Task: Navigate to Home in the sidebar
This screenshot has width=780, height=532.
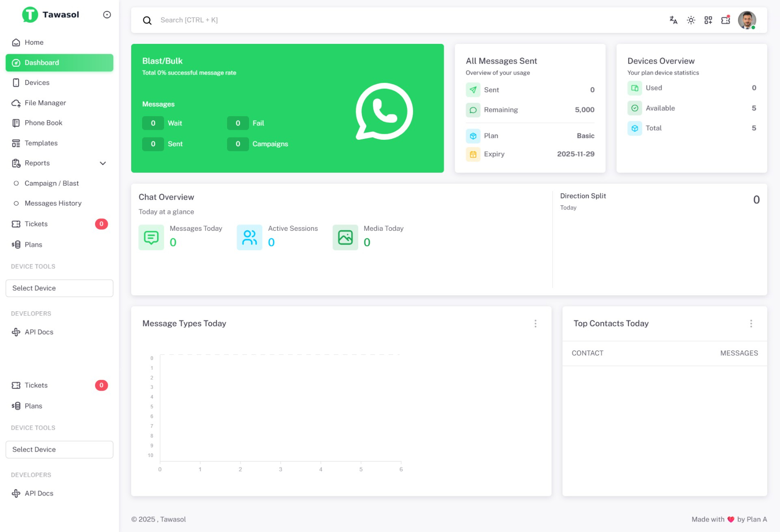Action: click(34, 42)
